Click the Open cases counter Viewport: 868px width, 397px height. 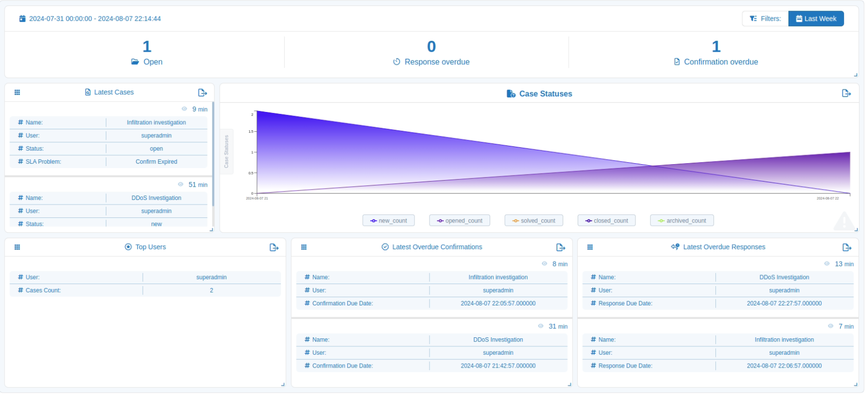point(147,53)
